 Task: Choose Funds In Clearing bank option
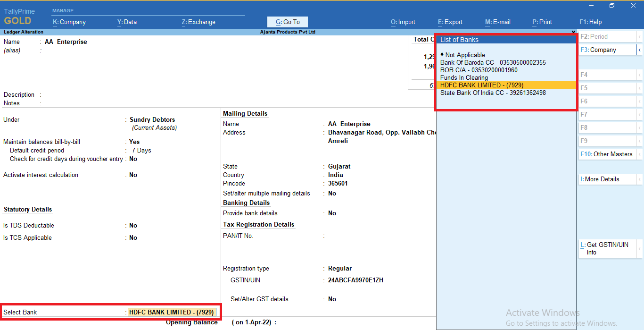click(x=464, y=77)
